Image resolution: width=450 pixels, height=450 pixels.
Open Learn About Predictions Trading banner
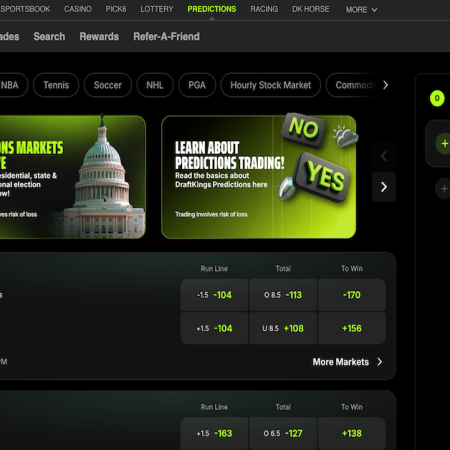point(259,177)
